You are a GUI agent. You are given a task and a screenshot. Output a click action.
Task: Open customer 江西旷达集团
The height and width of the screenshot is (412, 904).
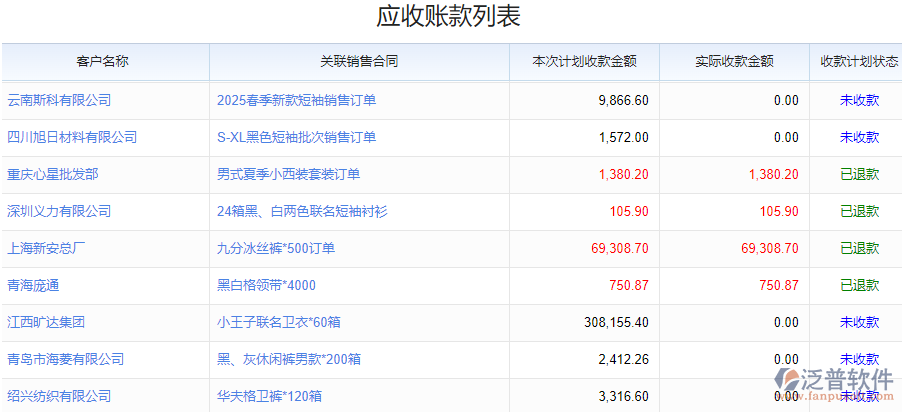tap(46, 322)
